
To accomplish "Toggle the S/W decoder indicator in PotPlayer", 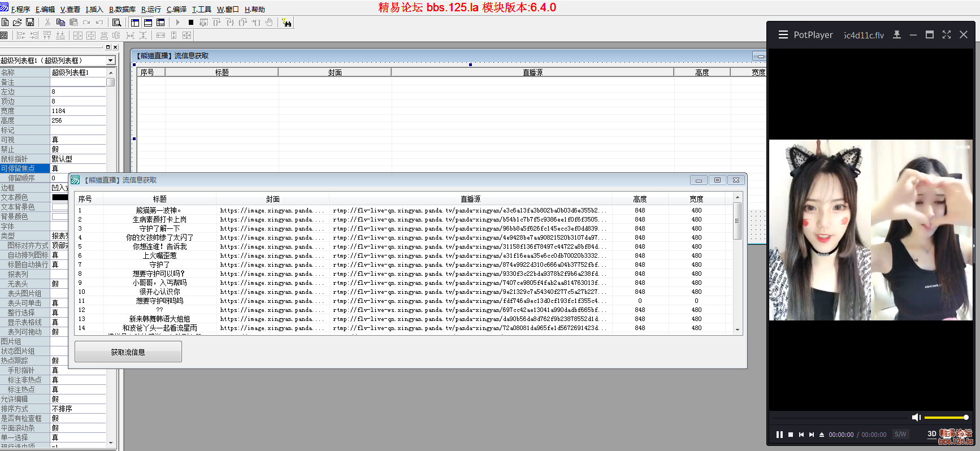I will 900,435.
